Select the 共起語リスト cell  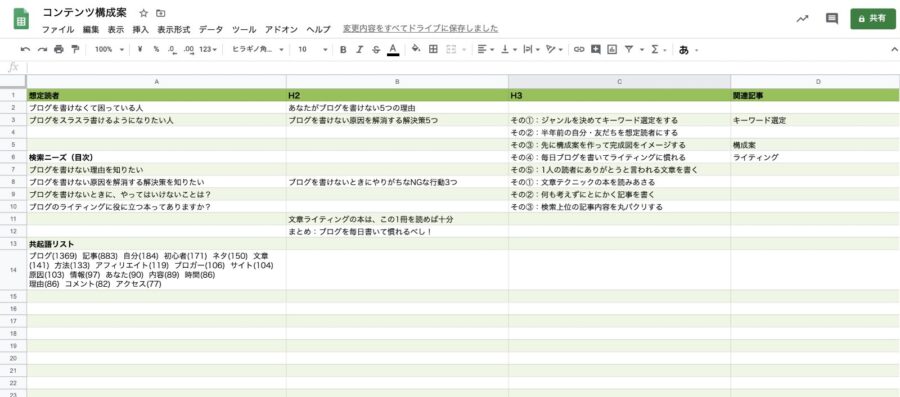157,244
